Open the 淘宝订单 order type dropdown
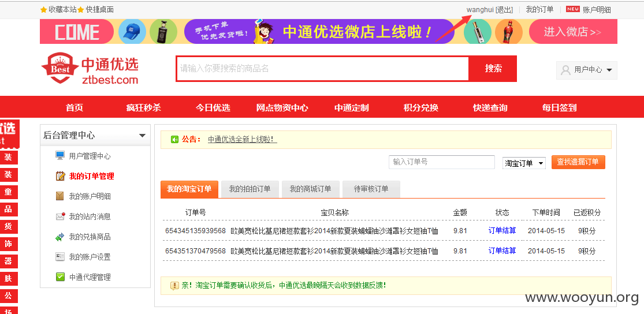Image resolution: width=644 pixels, height=314 pixels. 524,163
